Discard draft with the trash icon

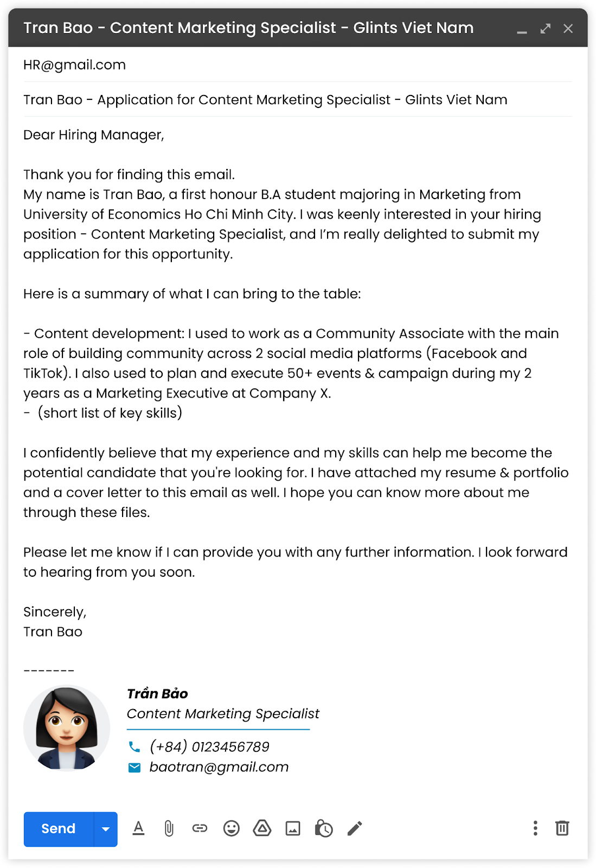pos(562,828)
